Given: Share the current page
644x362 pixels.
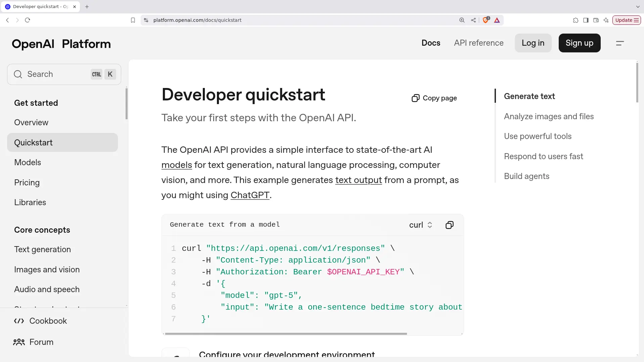Looking at the screenshot, I should [x=473, y=20].
